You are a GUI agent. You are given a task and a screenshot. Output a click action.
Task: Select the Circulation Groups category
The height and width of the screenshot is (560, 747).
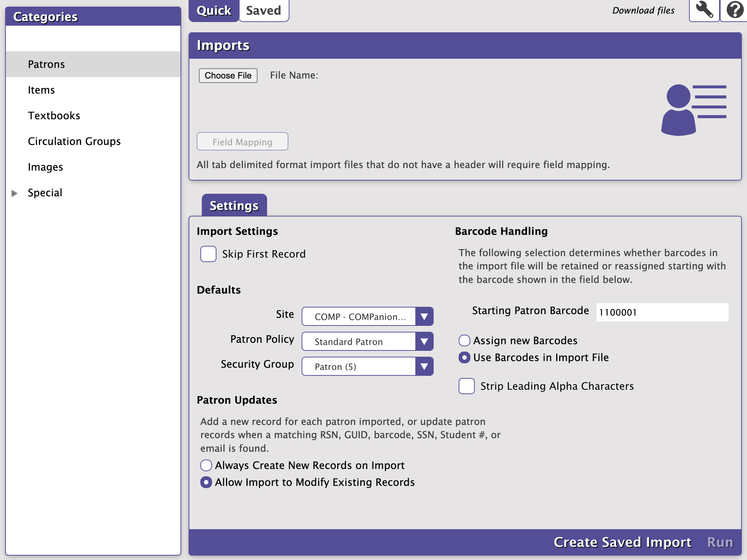point(74,141)
